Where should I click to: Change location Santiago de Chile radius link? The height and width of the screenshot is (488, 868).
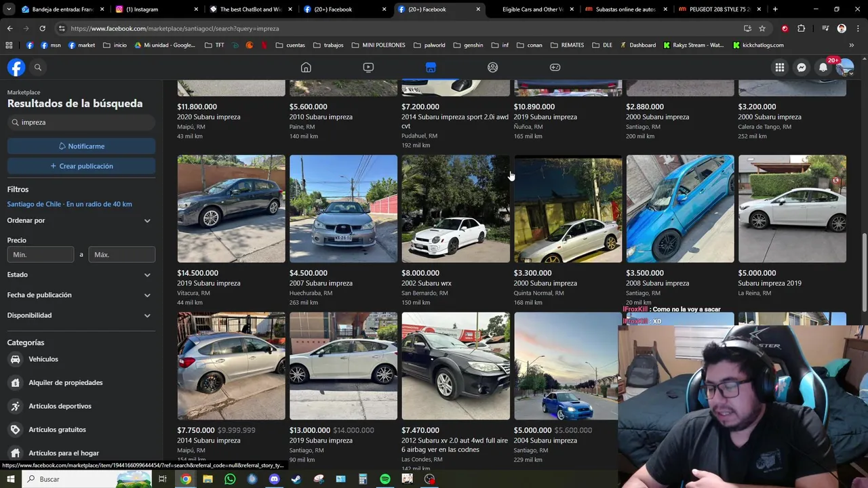click(x=69, y=204)
